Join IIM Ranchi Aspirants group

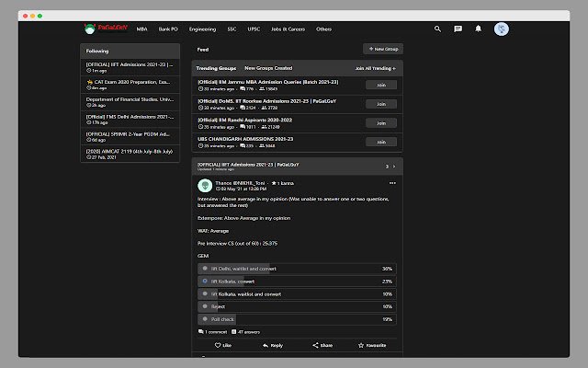pyautogui.click(x=381, y=123)
